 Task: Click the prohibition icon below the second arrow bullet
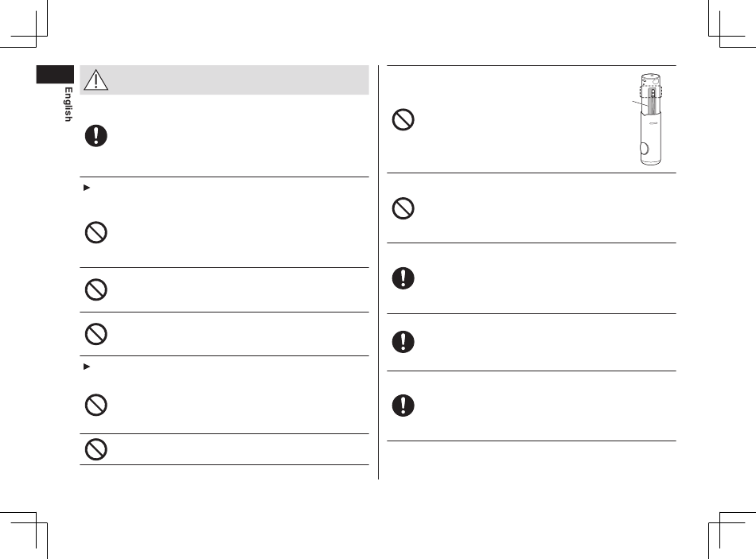click(97, 404)
